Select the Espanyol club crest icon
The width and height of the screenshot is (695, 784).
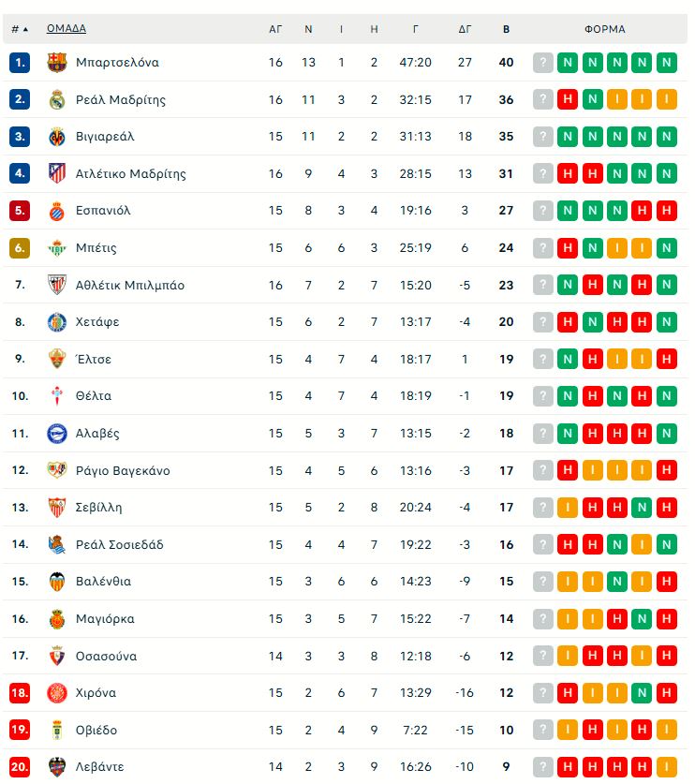click(x=57, y=211)
